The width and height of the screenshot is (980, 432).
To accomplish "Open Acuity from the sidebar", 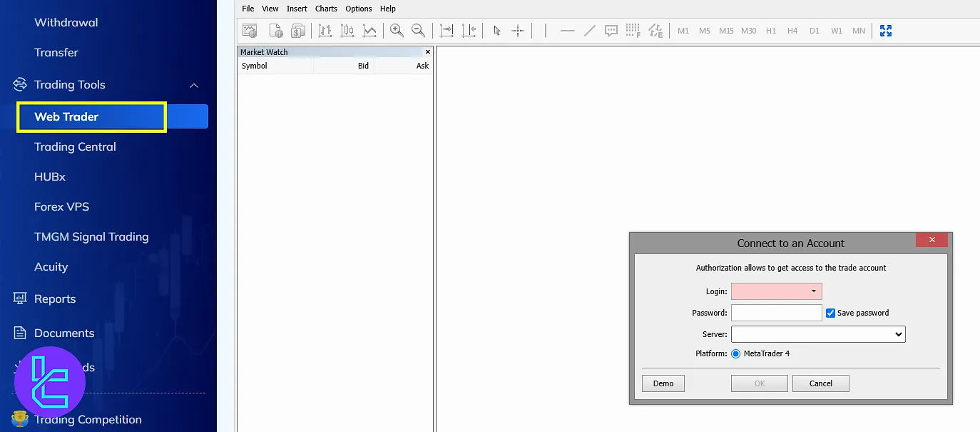I will pyautogui.click(x=51, y=267).
